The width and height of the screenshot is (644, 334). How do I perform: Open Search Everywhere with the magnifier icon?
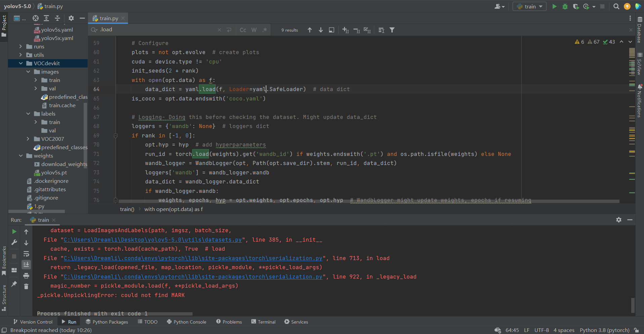point(616,6)
